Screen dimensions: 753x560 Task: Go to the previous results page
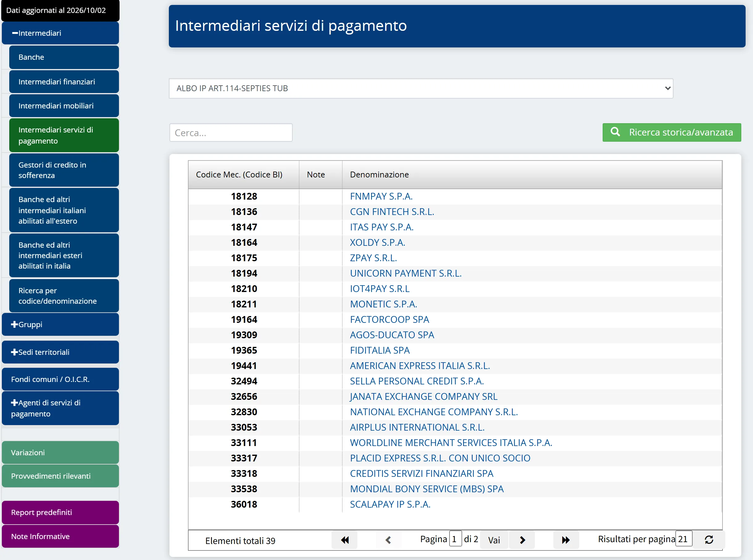tap(388, 540)
